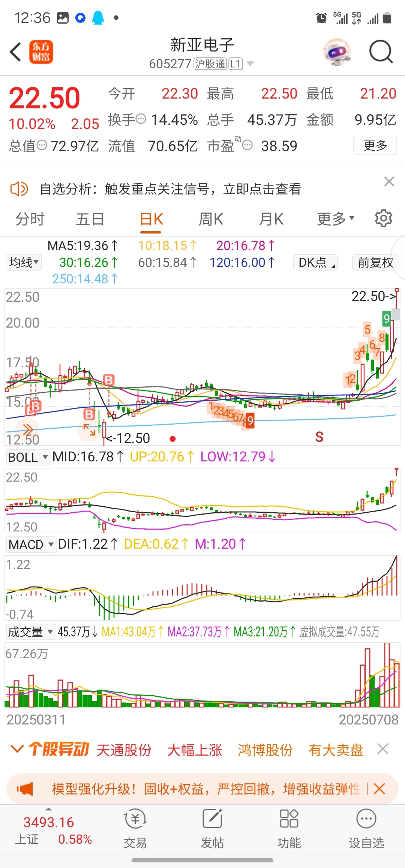405x868 pixels.
Task: Open the robot assistant avatar
Action: point(337,52)
